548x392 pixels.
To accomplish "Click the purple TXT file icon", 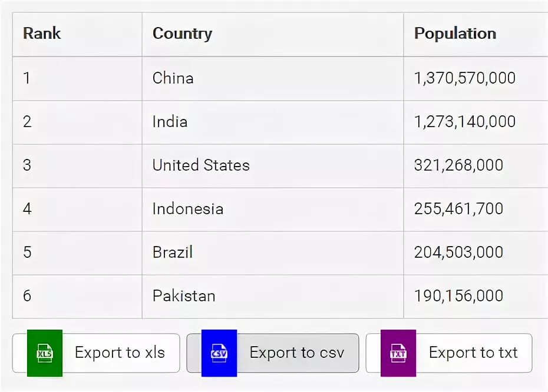I will point(398,353).
